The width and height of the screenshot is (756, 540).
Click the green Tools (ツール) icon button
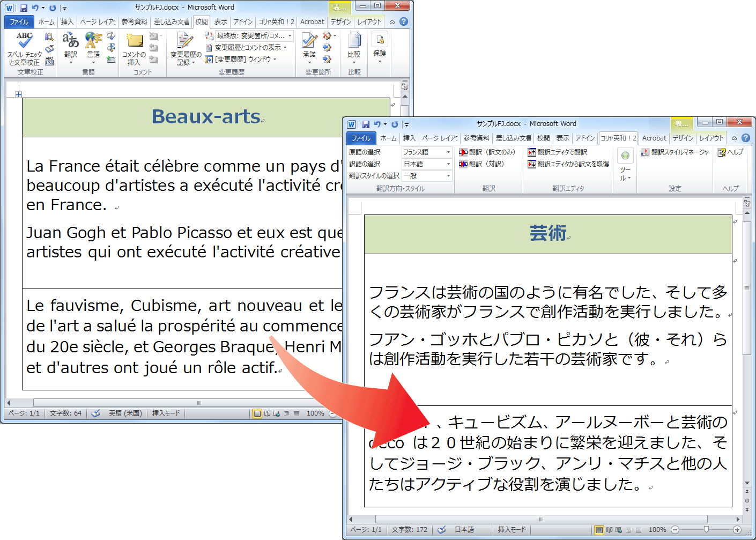(x=625, y=156)
